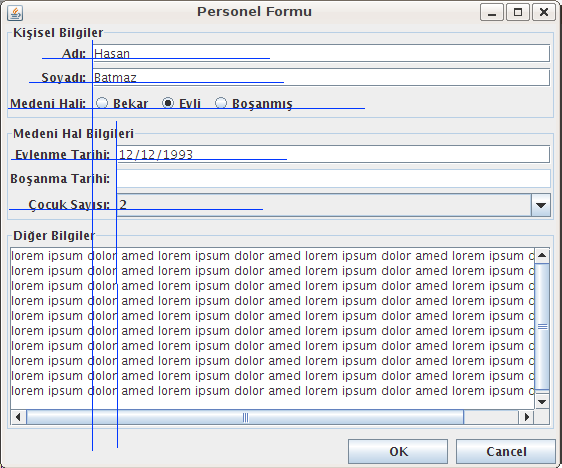
Task: Open the Çocuk Sayısı dropdown arrow
Action: pos(540,205)
